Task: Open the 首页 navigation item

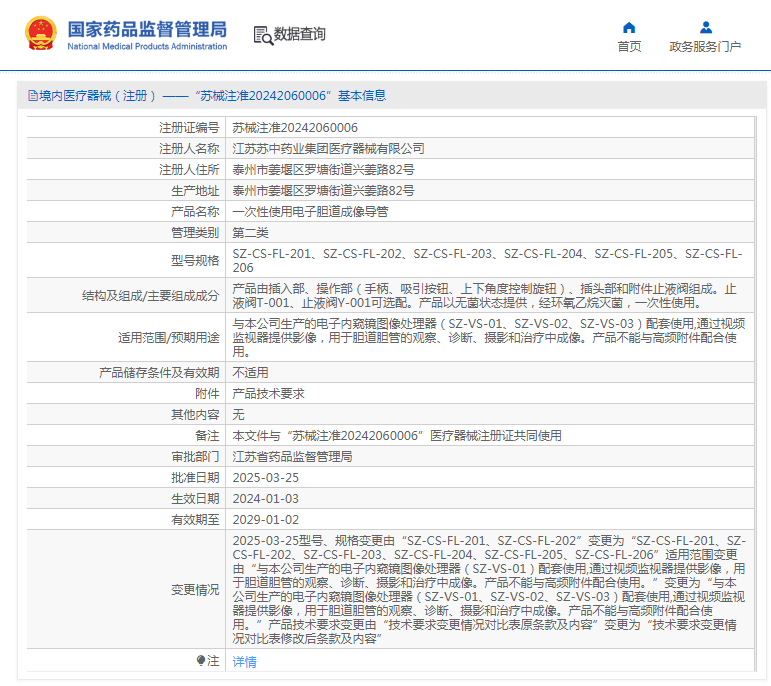Action: [x=629, y=46]
